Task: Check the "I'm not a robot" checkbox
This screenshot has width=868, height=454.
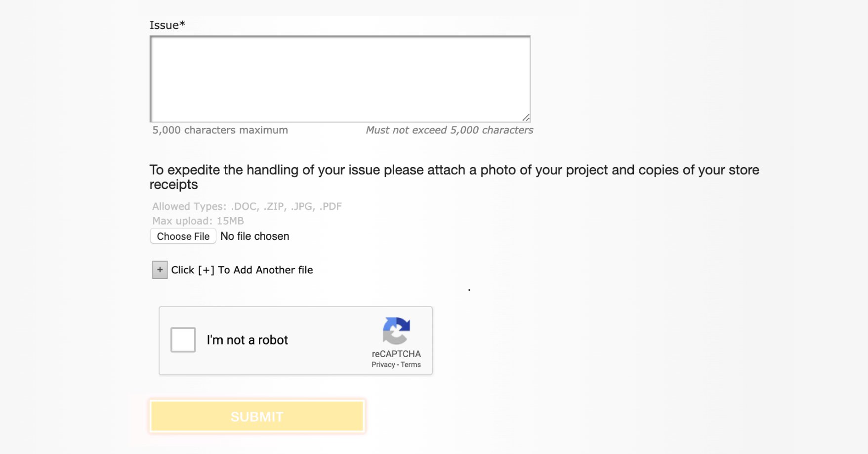Action: pos(183,340)
